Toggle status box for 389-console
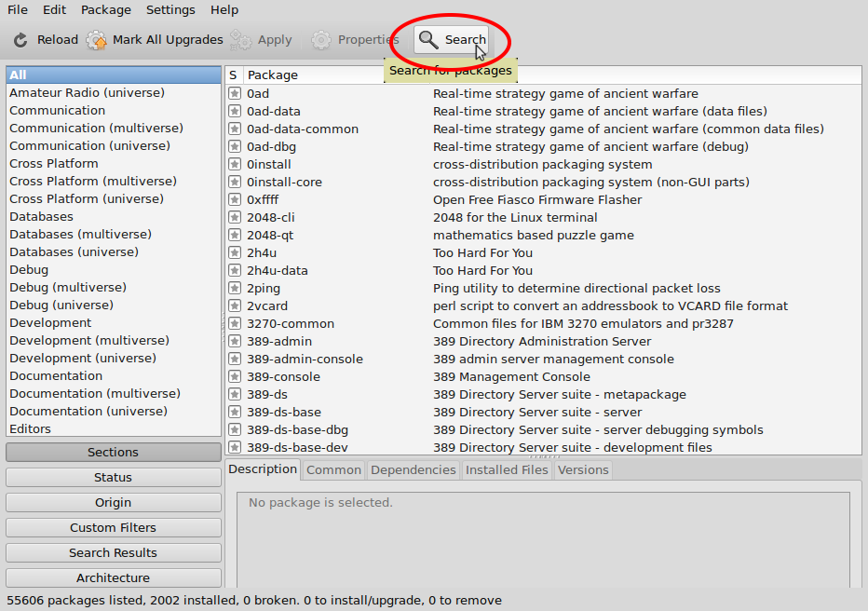The height and width of the screenshot is (611, 868). pos(235,377)
